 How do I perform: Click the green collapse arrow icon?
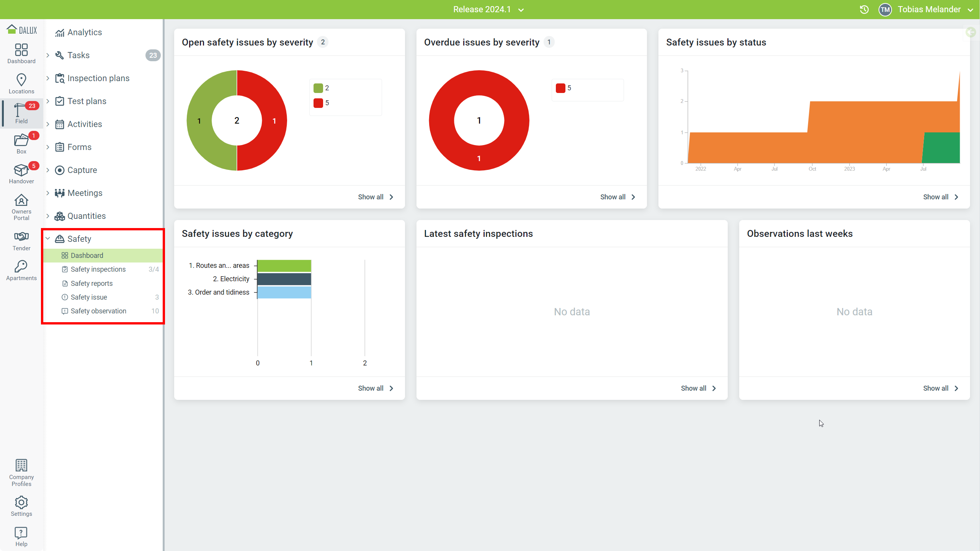970,32
